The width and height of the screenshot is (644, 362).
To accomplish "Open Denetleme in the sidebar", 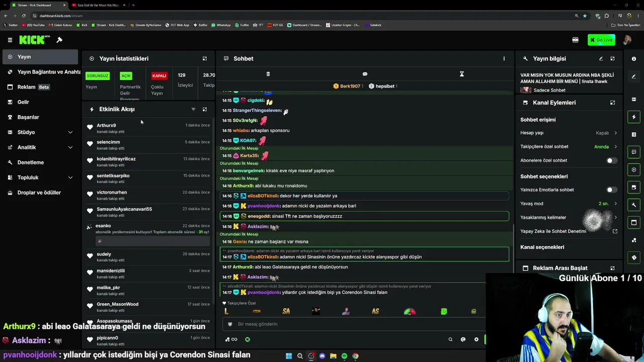I will tap(39, 162).
